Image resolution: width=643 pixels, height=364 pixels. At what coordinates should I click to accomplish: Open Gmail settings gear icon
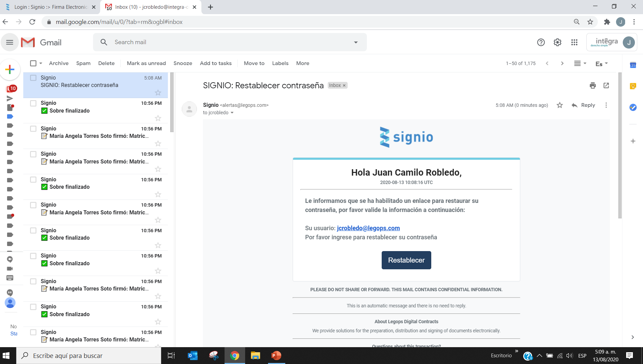(x=557, y=42)
